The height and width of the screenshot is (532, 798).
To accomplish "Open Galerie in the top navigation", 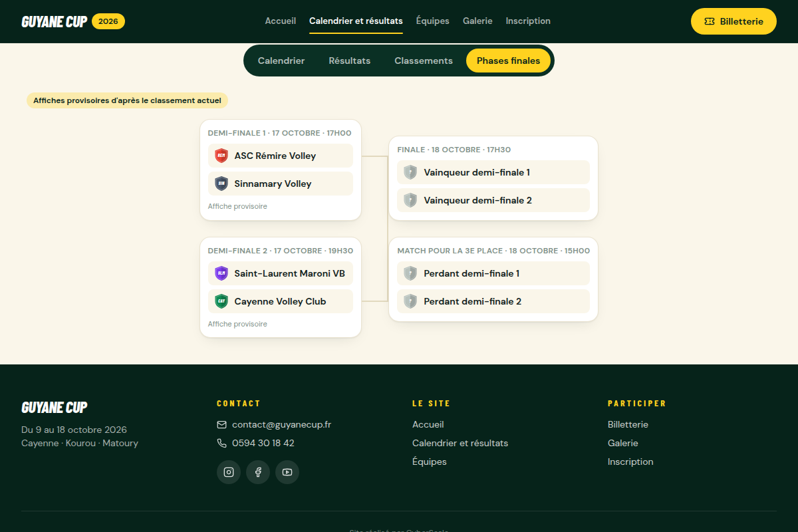I will 477,21.
